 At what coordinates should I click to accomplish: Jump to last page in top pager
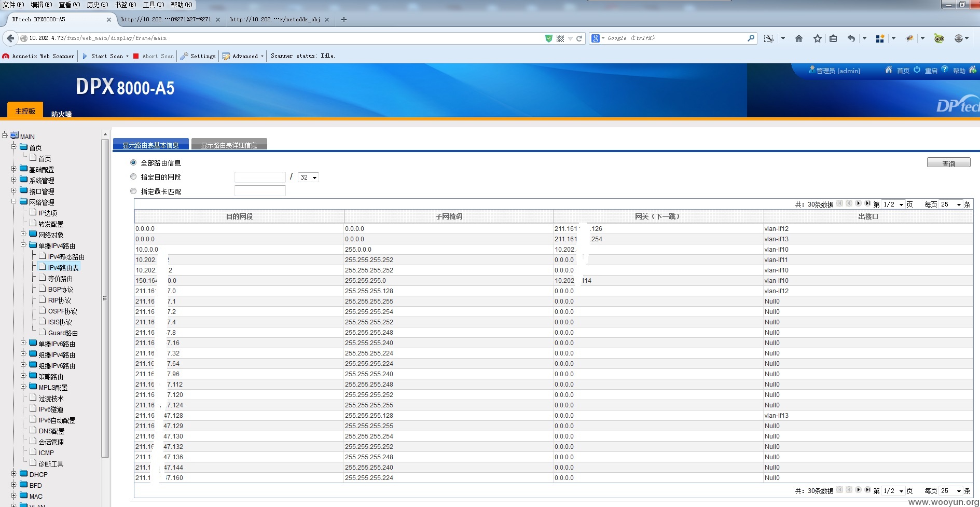867,203
